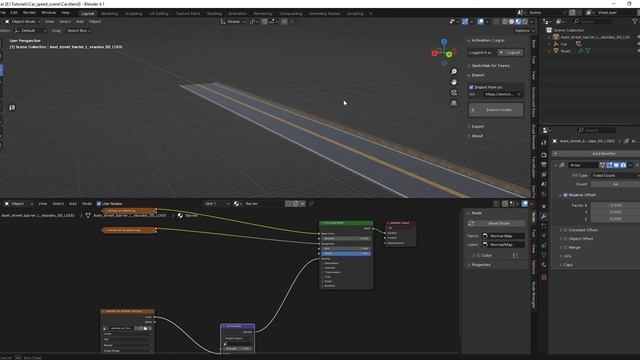Click the viewport pan hand icon
640x360 pixels.
pyautogui.click(x=454, y=82)
